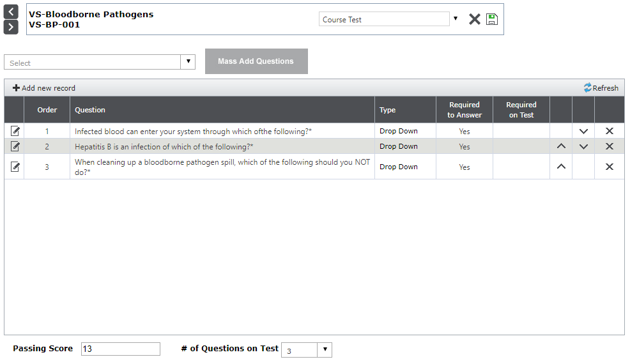This screenshot has height=364, width=630.
Task: Move the Hepatitis B question down
Action: 583,146
